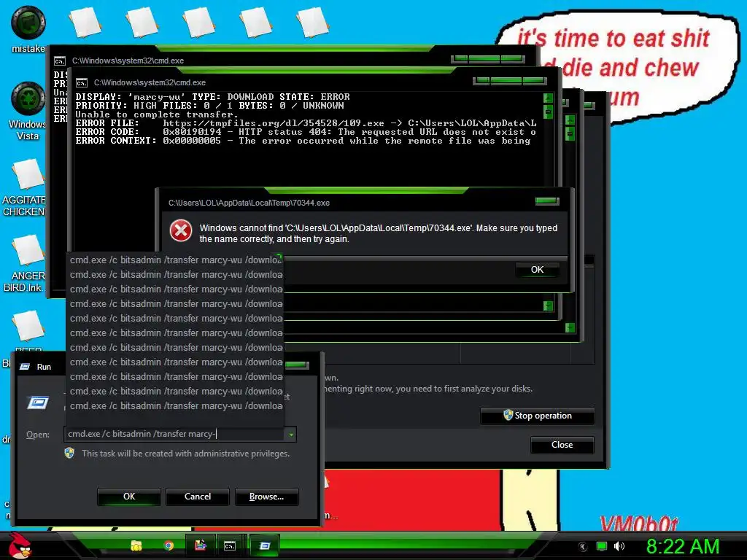Click 'ERROR FILE:' line in front cmd window
This screenshot has width=747, height=560.
click(306, 123)
